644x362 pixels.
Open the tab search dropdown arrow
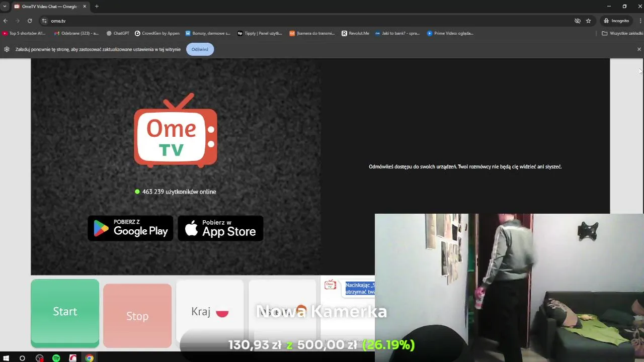[x=5, y=7]
